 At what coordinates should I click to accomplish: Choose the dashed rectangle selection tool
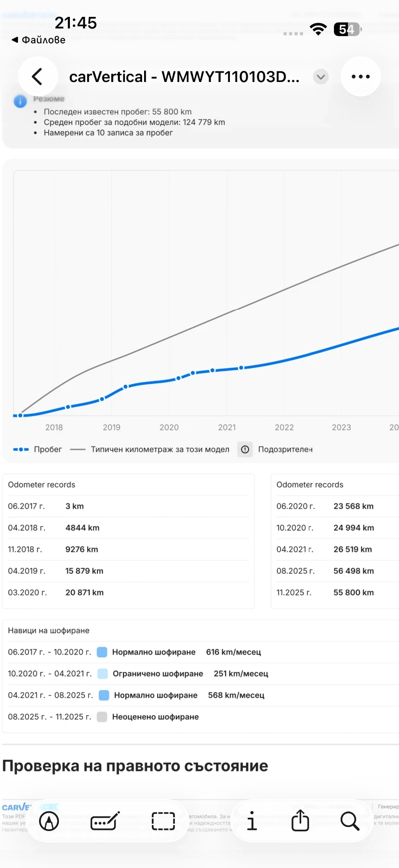(163, 821)
